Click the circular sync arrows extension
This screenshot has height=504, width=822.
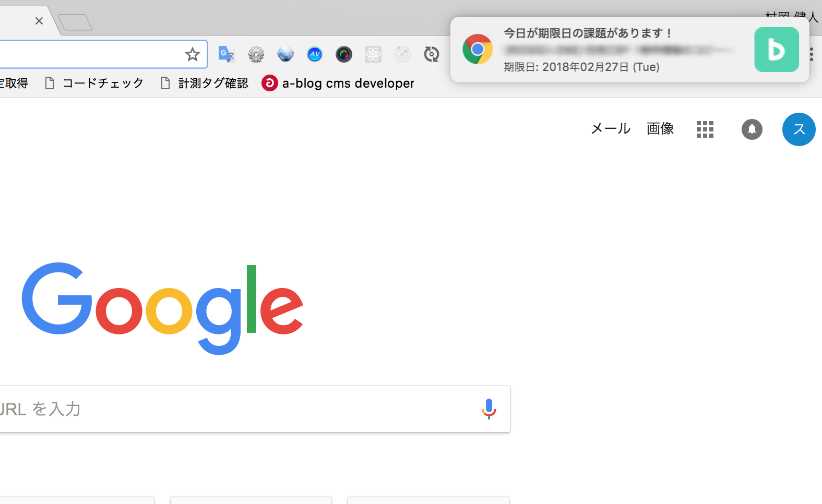pos(432,54)
